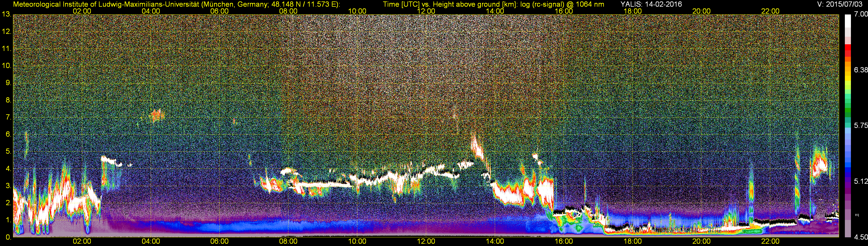The image size is (868, 246).
Task: Click the 18:00 label on the bottom time axis
Action: [x=632, y=241]
